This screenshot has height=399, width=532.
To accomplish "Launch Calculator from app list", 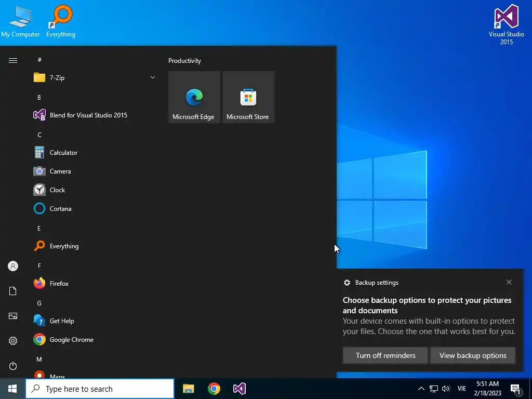I will coord(95,153).
